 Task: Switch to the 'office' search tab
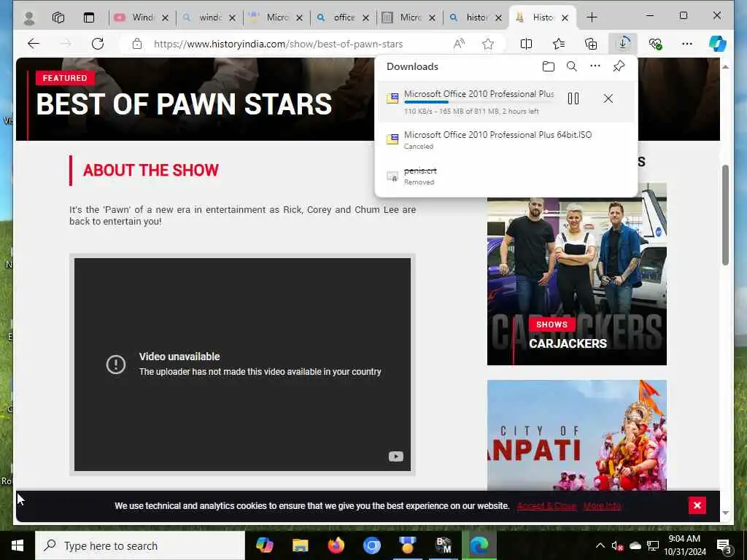[x=344, y=17]
